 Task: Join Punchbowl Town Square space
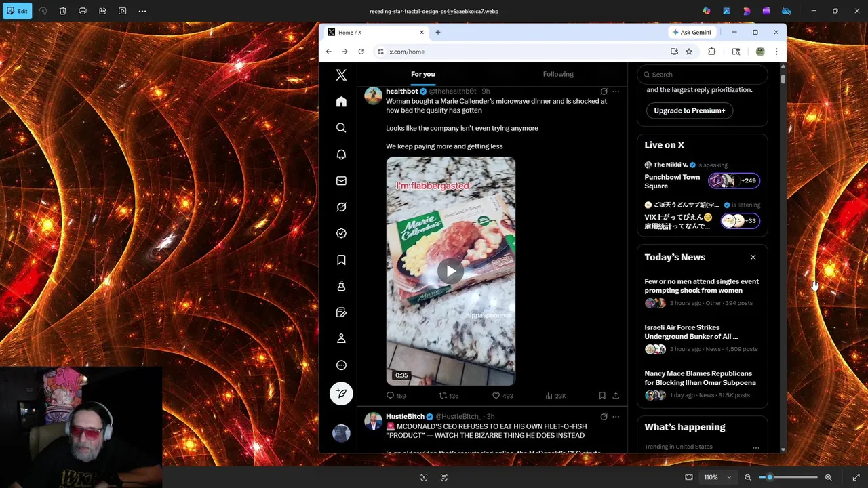tap(672, 182)
